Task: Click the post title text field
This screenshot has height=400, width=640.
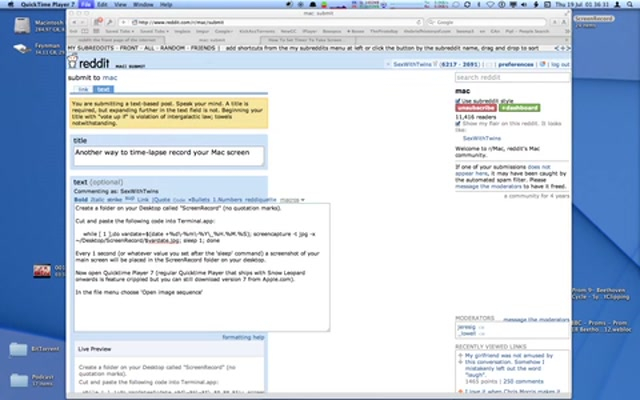Action: click(168, 156)
